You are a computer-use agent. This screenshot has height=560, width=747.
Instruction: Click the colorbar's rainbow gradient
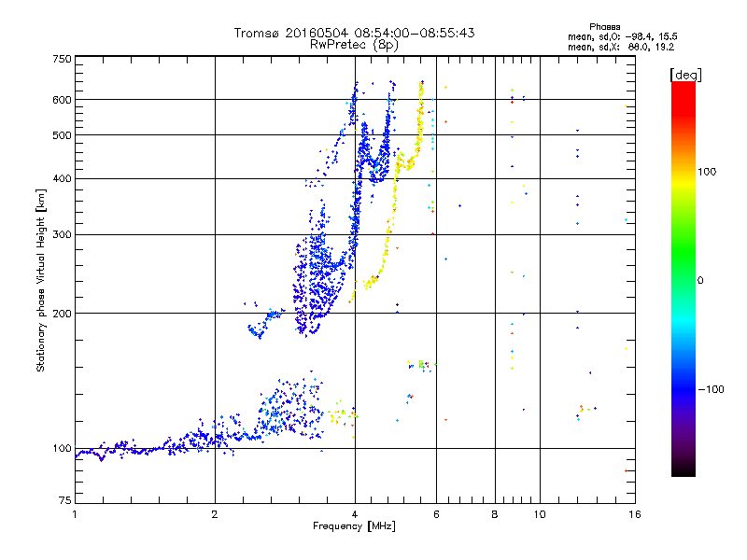[x=684, y=279]
